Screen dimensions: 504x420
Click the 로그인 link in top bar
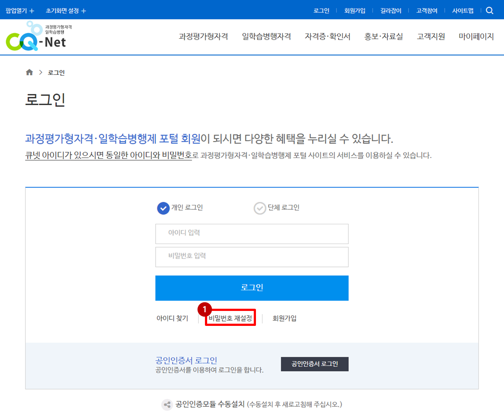[x=321, y=11]
